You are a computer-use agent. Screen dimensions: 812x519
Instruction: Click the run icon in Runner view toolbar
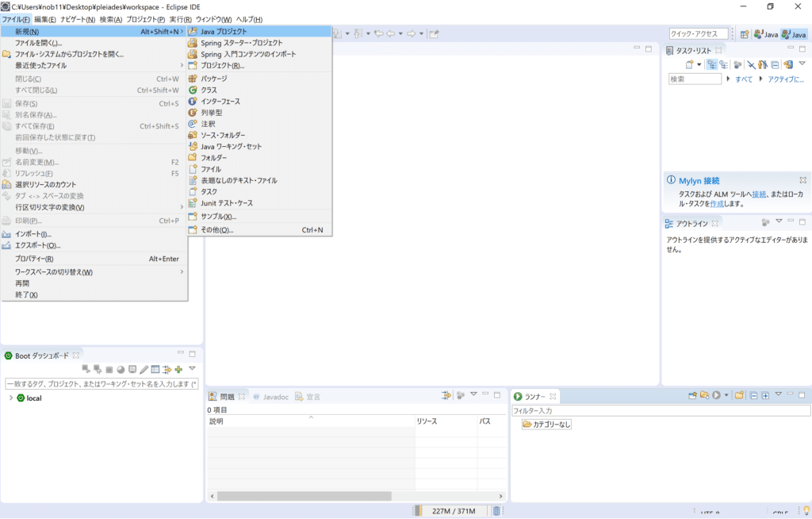pos(714,394)
